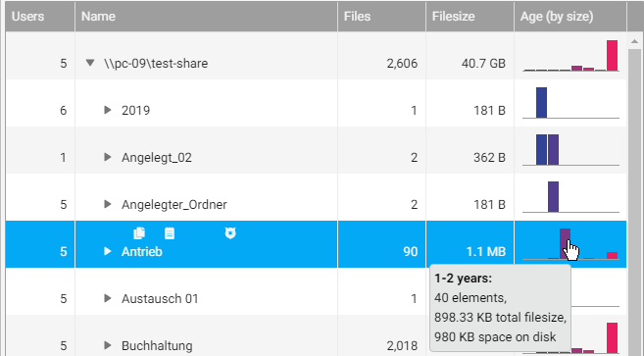The image size is (644, 356).
Task: Click the Age (by size) column header
Action: click(x=570, y=17)
